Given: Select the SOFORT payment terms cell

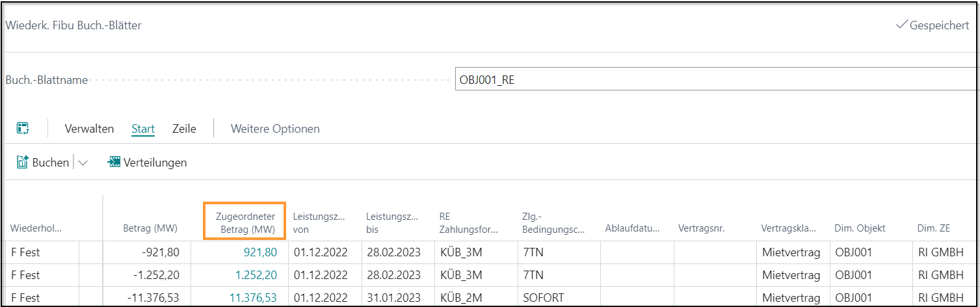Looking at the screenshot, I should [x=544, y=298].
